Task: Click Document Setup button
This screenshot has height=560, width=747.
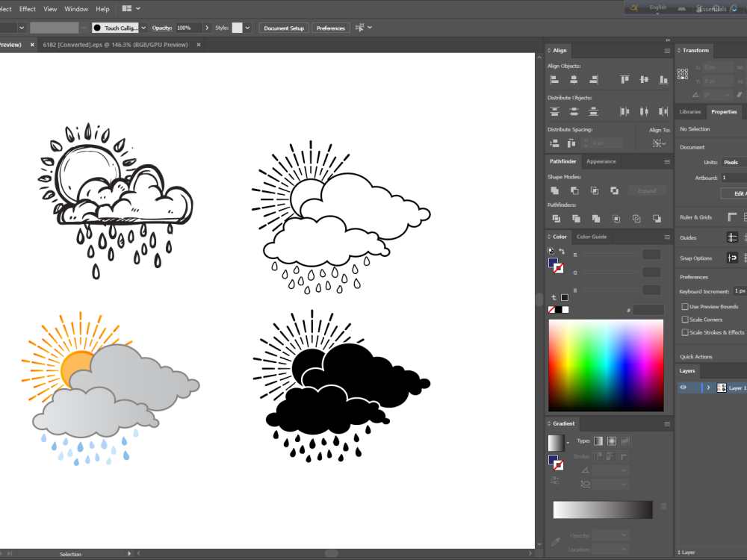Action: 284,28
